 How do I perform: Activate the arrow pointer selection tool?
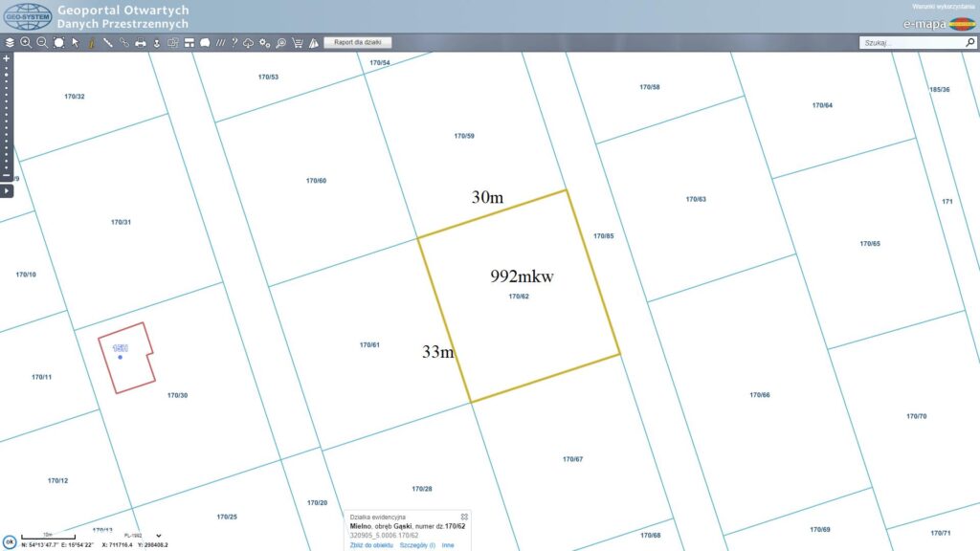[x=75, y=42]
